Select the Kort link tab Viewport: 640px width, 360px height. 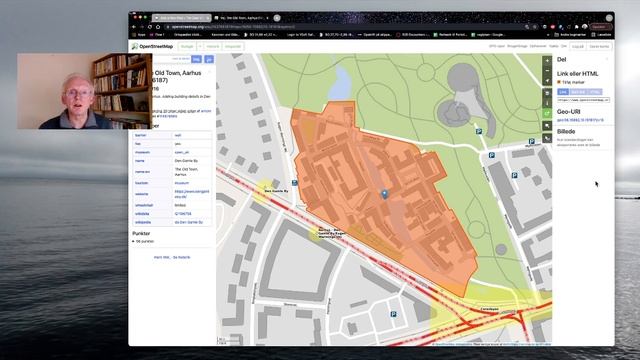(x=578, y=92)
